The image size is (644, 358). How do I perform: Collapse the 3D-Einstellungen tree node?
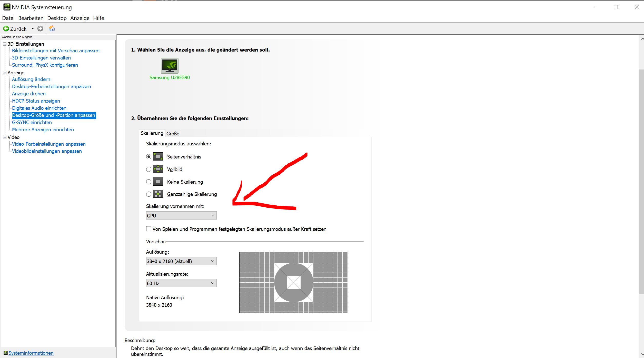pyautogui.click(x=5, y=44)
